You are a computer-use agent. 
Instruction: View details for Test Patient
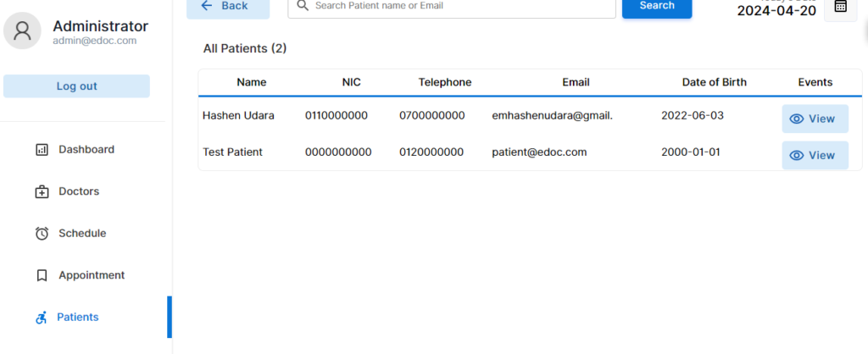click(815, 156)
